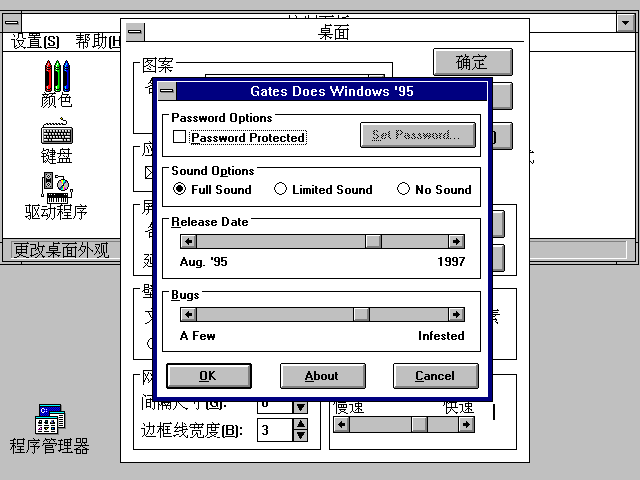Click the Bugs slider right arrow toward Infested
The width and height of the screenshot is (640, 480).
[456, 315]
